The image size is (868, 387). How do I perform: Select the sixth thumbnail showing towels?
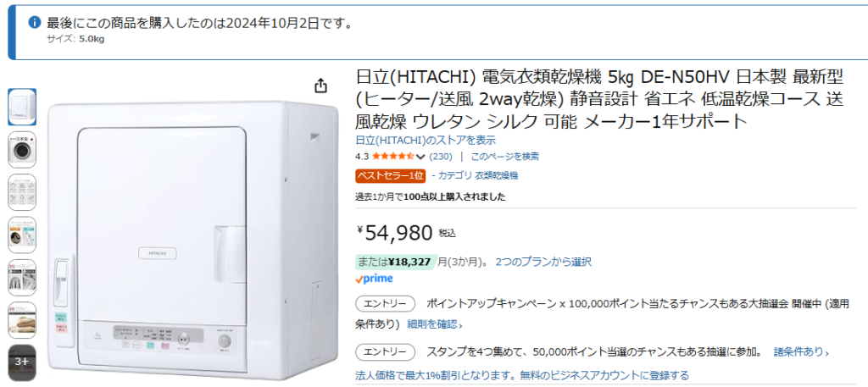pyautogui.click(x=22, y=319)
